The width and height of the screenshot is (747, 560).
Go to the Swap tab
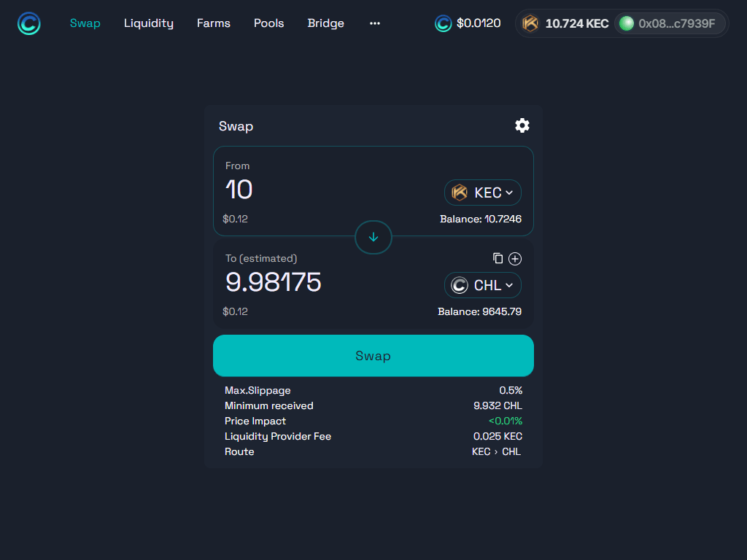(x=85, y=23)
